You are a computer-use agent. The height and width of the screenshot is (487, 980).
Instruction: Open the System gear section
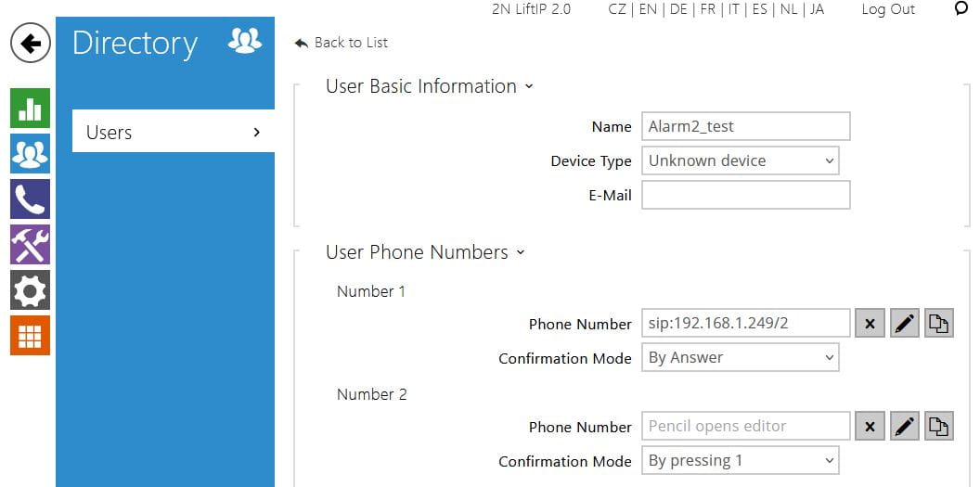[30, 289]
